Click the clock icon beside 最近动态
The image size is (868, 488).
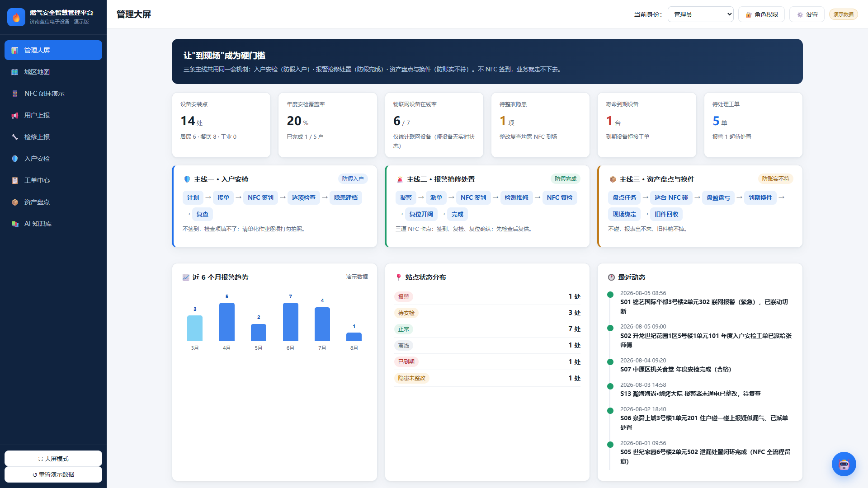(611, 277)
